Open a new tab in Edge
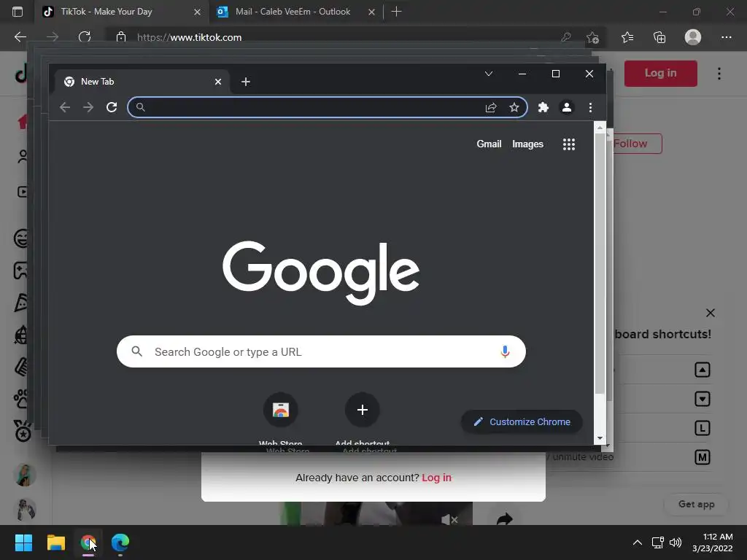747x560 pixels. click(x=396, y=12)
